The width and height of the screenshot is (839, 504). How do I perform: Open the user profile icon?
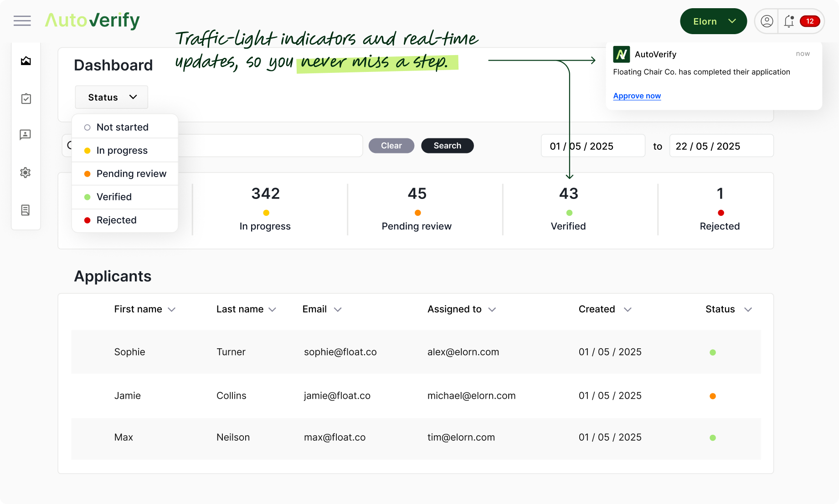(767, 21)
